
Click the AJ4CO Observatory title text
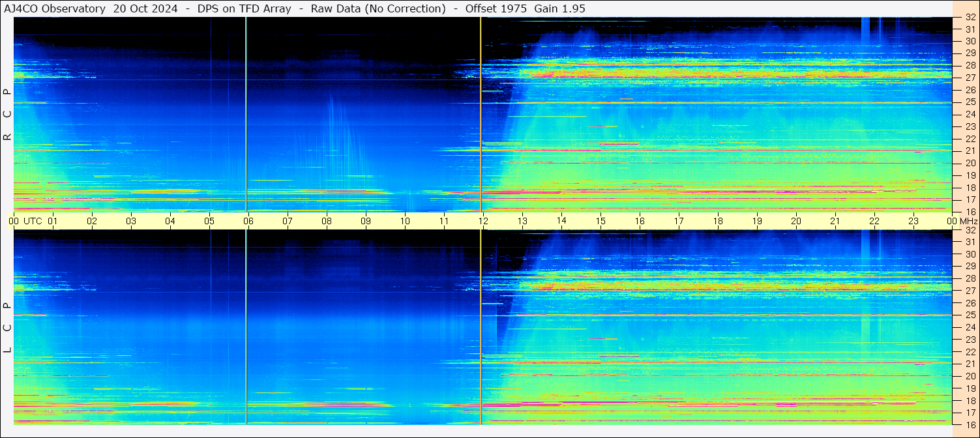(x=55, y=8)
